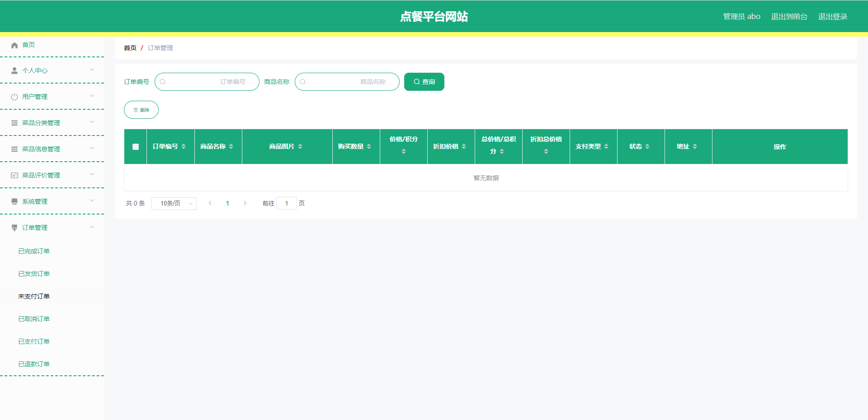Click the sort arrows on 订单编号 column
868x420 pixels.
click(184, 147)
